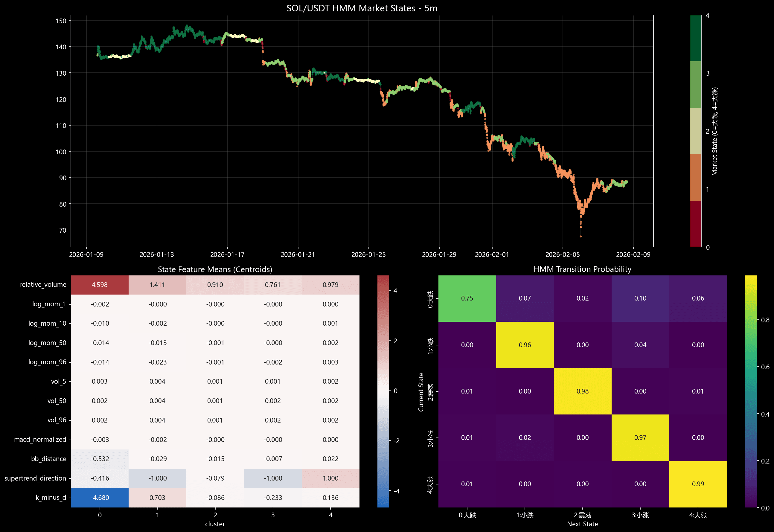Click the 0.10 transition cell in 0:大跌 row
Screen dimensions: 774x532
640,298
